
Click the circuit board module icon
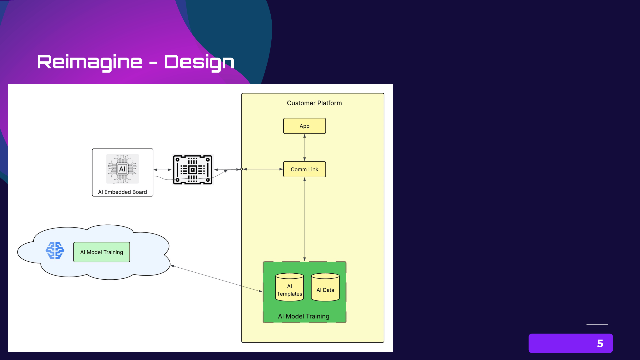[192, 169]
